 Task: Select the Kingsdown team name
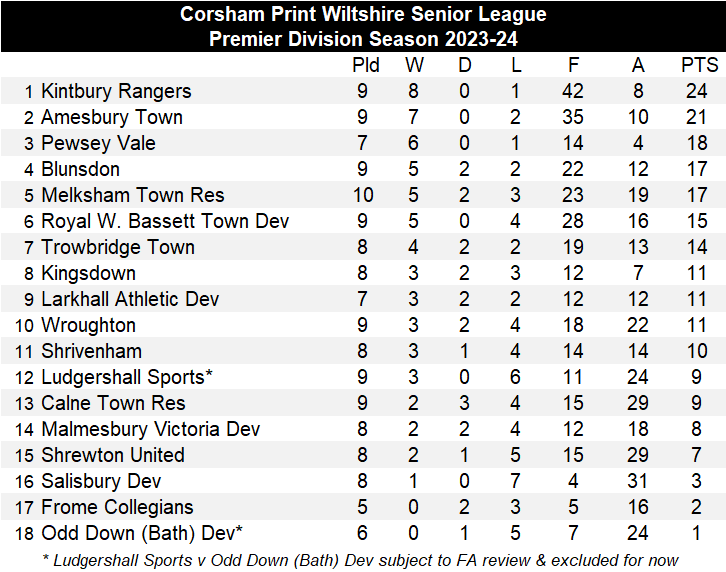[x=88, y=273]
